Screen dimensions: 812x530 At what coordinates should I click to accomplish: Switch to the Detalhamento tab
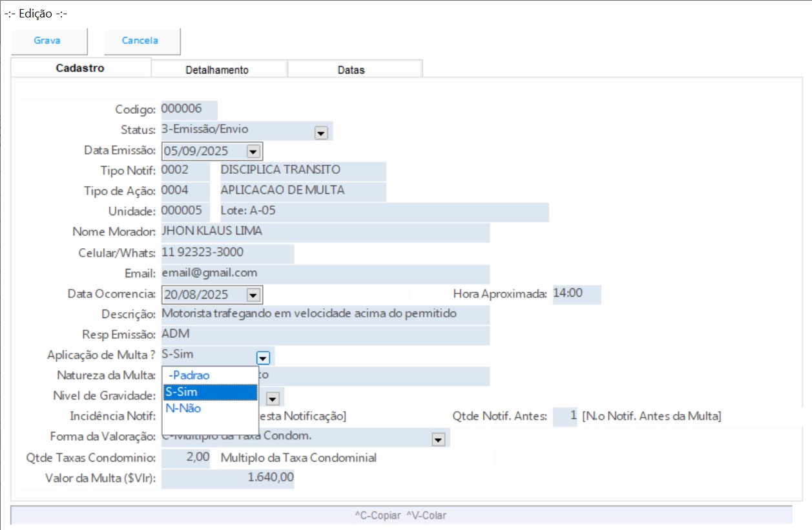pyautogui.click(x=217, y=70)
